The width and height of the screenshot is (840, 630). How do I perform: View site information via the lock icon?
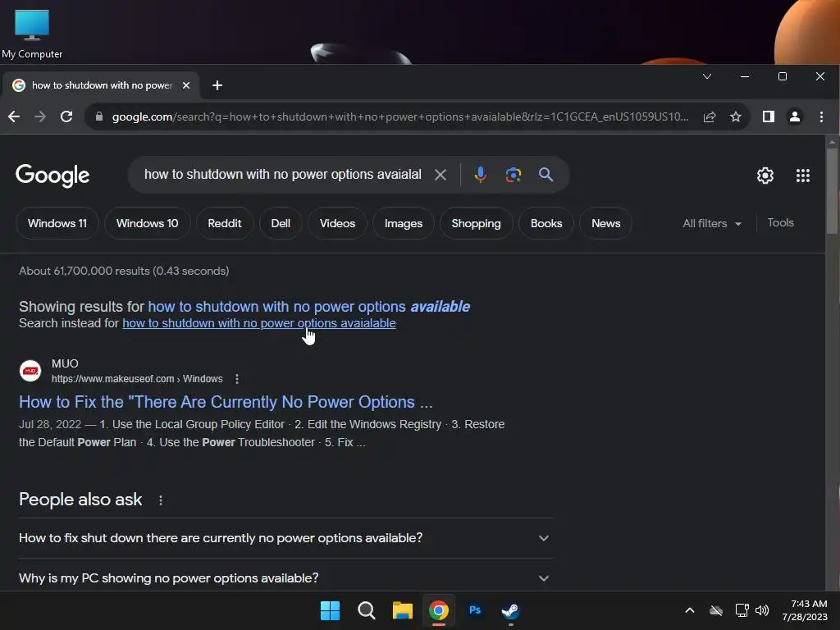(x=99, y=116)
